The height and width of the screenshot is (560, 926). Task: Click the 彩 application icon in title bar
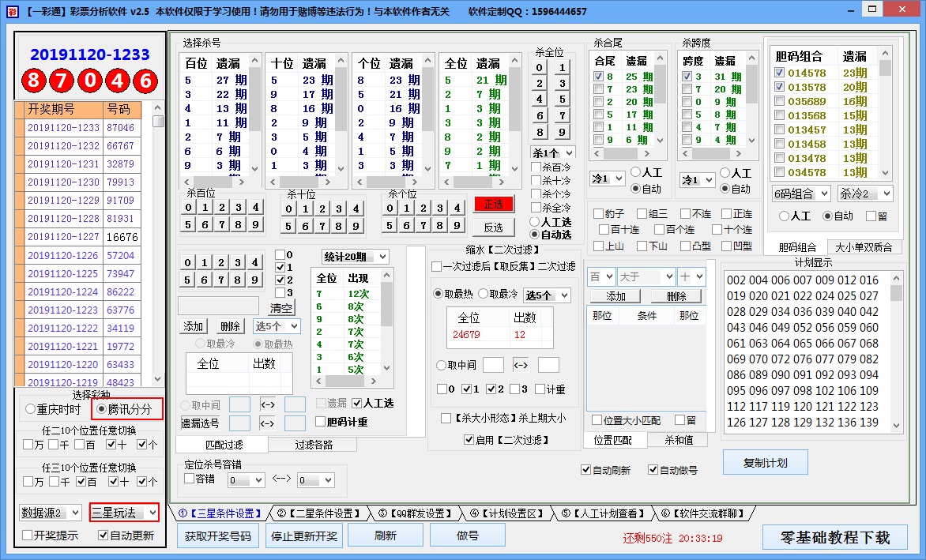11,10
